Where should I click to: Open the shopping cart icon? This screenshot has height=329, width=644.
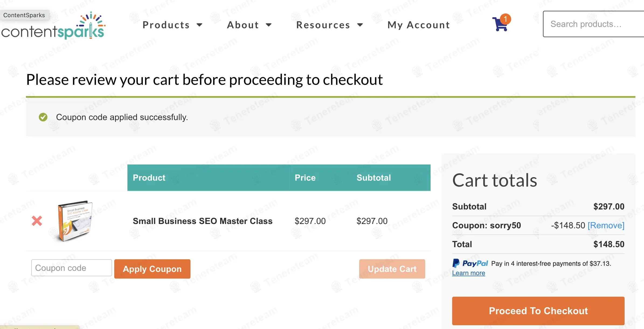click(x=500, y=24)
